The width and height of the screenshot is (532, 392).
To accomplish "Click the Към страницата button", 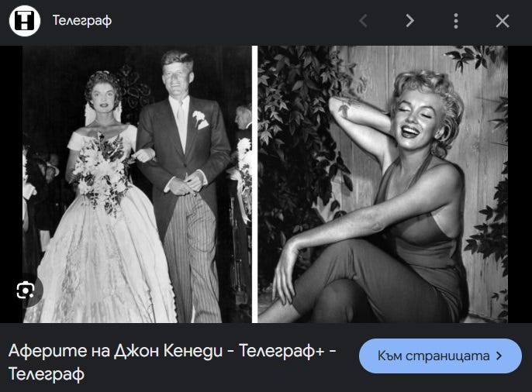I will point(440,356).
